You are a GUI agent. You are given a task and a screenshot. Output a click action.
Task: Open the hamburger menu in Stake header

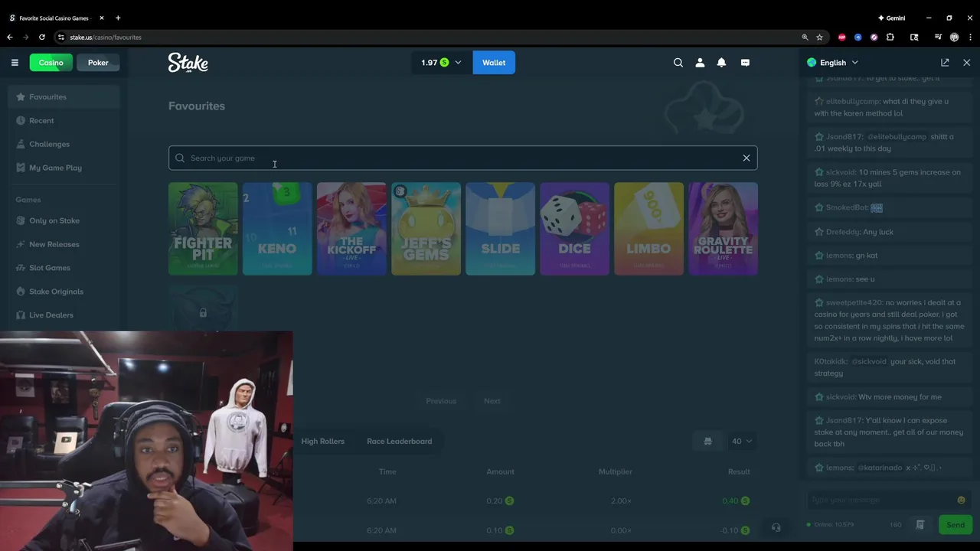[x=15, y=63]
